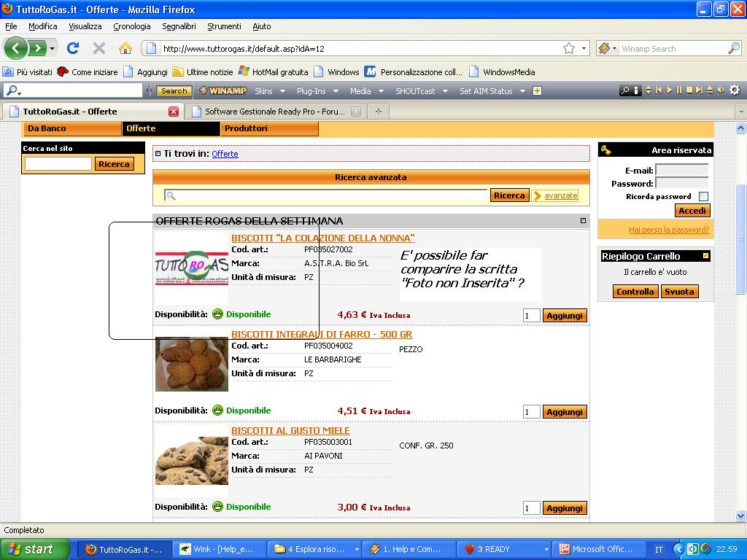Stop page loading with the X icon

tap(99, 48)
